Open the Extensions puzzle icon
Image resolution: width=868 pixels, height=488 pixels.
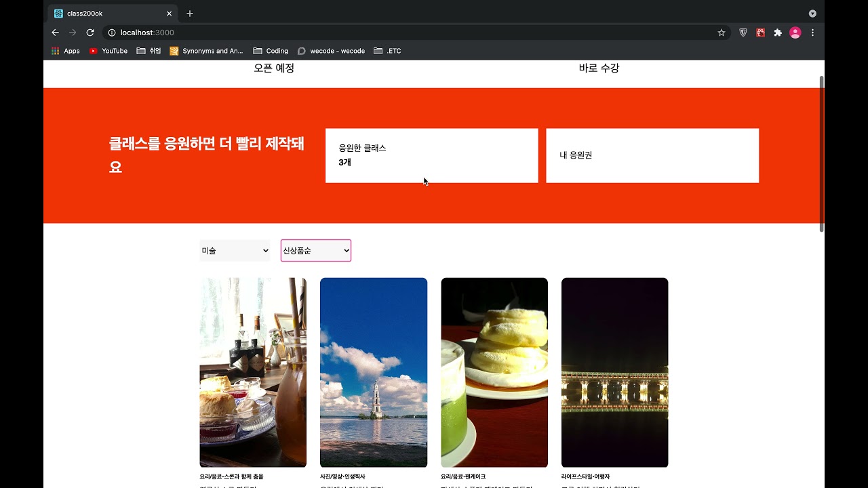[778, 33]
